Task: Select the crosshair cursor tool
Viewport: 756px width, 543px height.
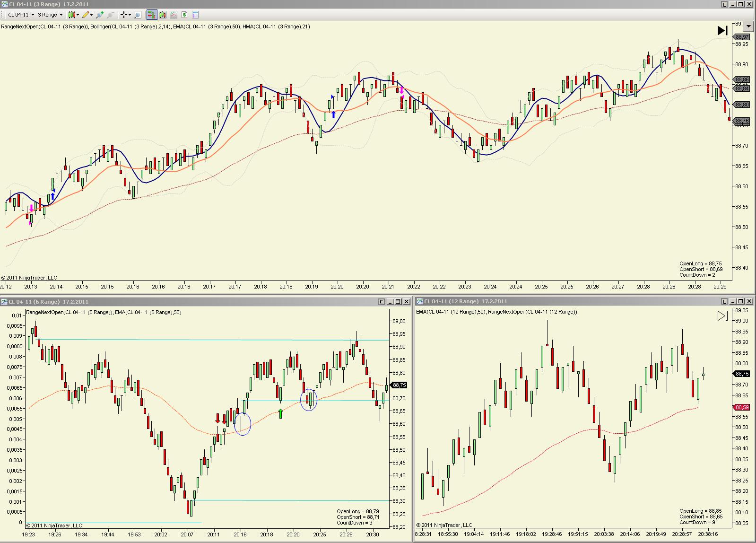Action: pos(123,15)
